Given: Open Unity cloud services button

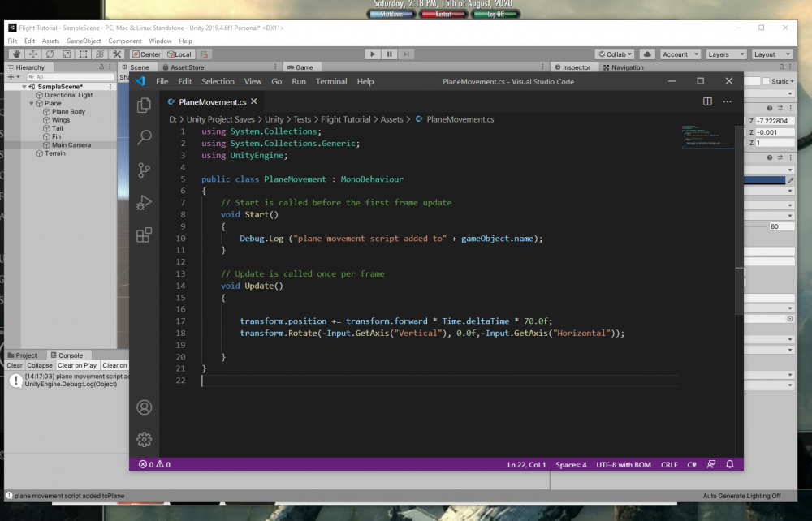Looking at the screenshot, I should point(647,54).
